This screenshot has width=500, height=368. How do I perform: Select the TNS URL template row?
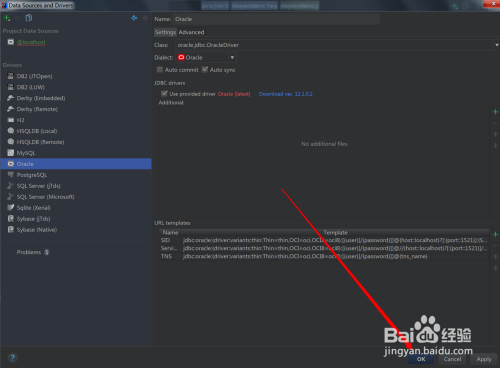tap(324, 256)
